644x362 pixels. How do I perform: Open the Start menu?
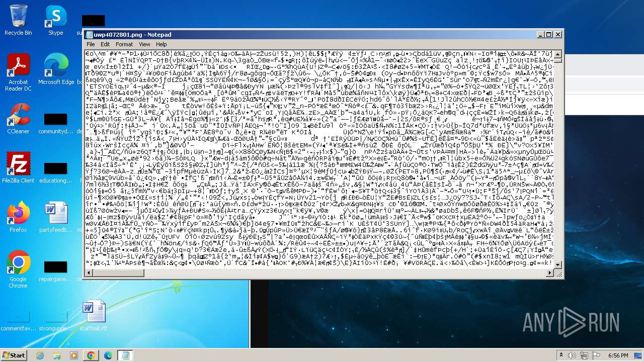point(14,355)
